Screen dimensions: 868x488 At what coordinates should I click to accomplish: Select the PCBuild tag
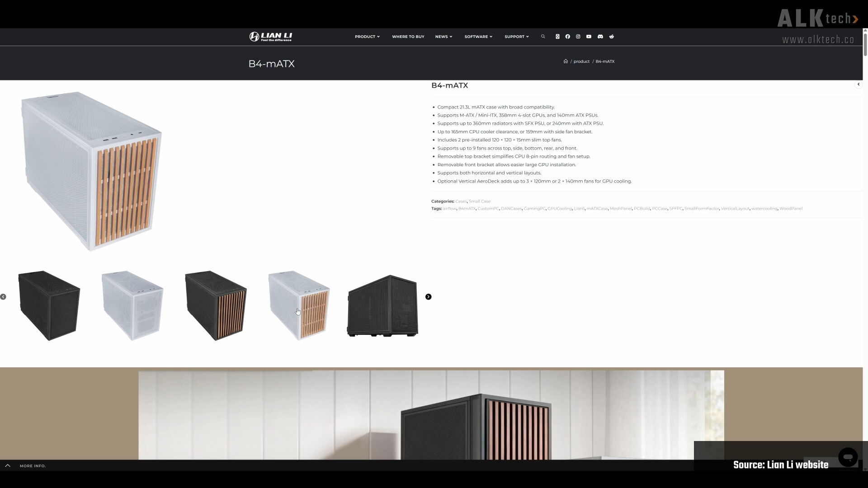point(642,209)
